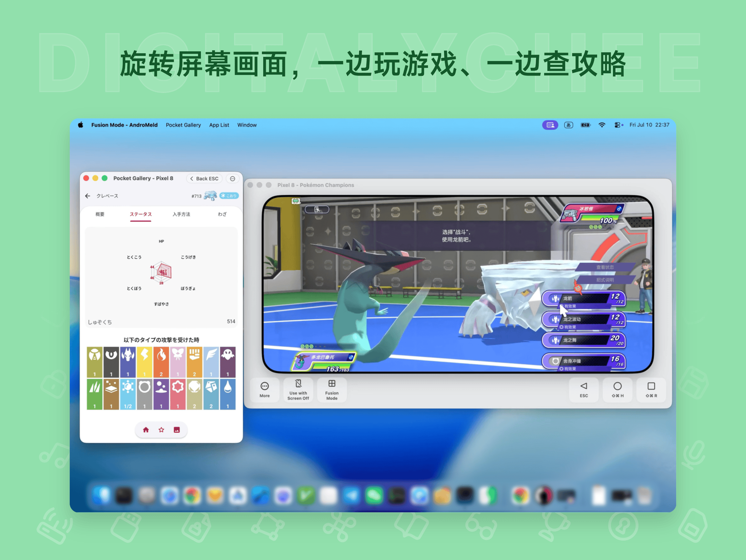Select the Steel type tile
Screen dimensions: 746x560
point(211,394)
